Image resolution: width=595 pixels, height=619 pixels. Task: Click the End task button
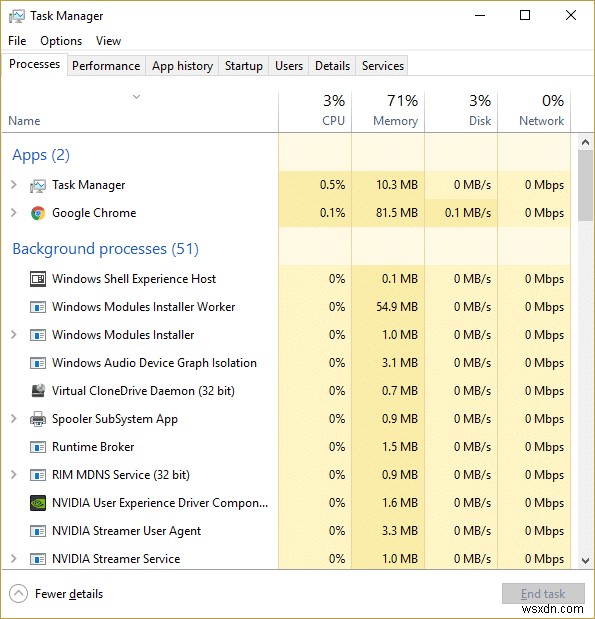543,594
